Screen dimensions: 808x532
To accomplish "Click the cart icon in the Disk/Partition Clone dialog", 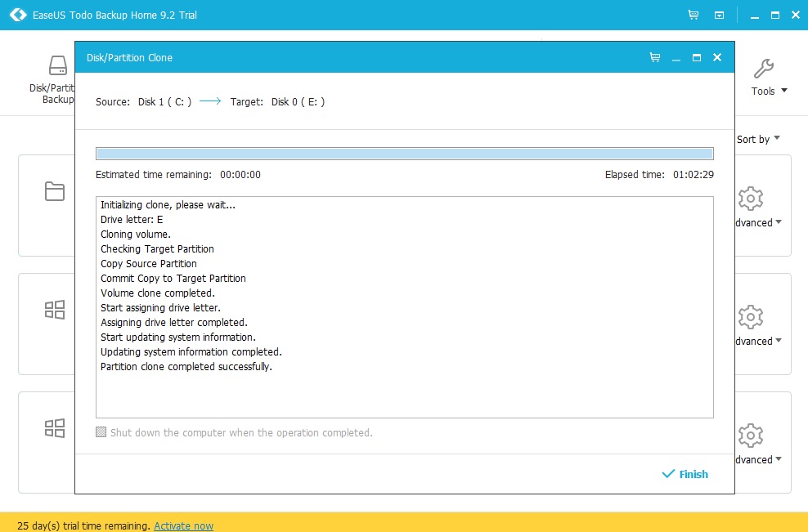I will [655, 57].
